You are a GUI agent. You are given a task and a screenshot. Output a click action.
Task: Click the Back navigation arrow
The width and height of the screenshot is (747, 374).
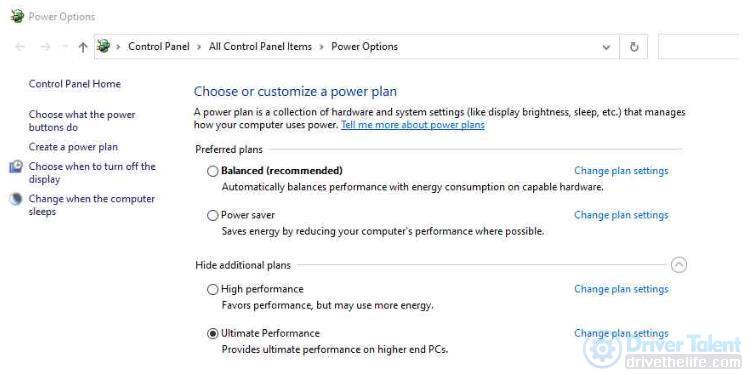point(20,47)
